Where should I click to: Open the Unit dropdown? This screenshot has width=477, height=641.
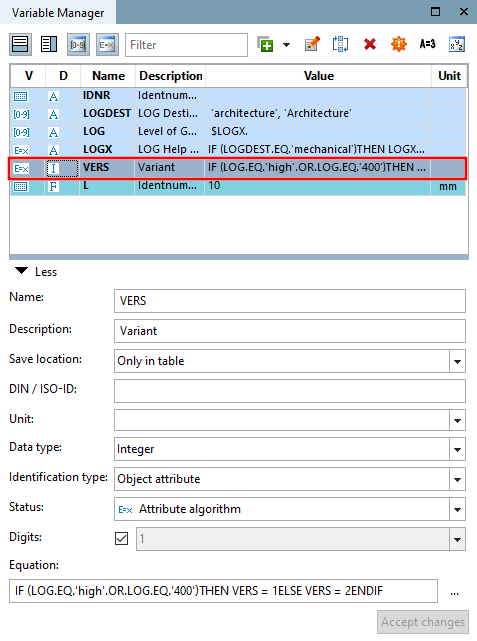tap(457, 420)
